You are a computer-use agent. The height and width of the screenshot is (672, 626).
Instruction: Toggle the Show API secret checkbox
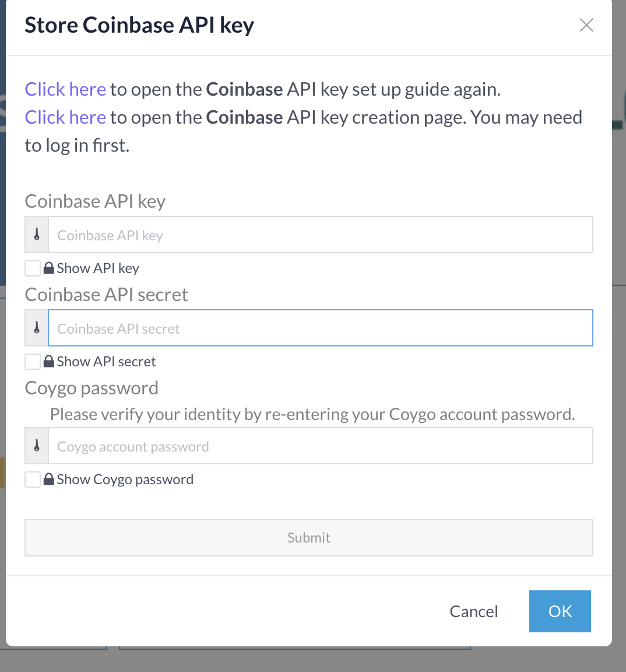coord(33,362)
